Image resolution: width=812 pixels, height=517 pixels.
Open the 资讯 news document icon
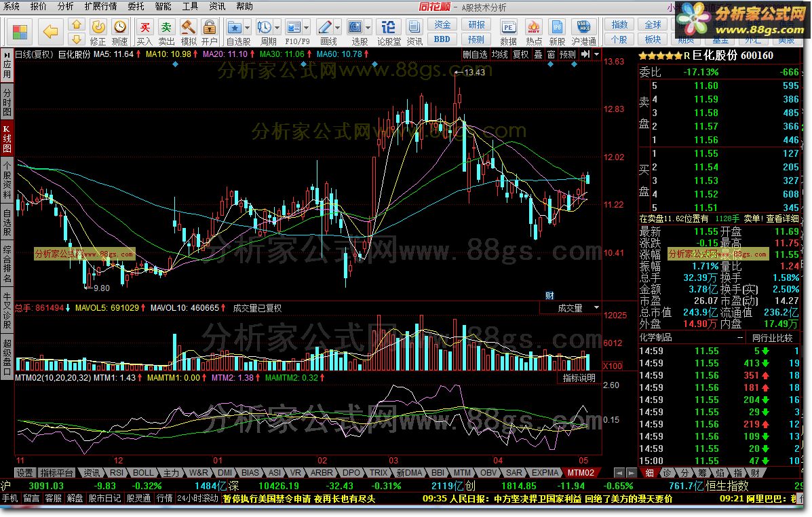[x=414, y=27]
